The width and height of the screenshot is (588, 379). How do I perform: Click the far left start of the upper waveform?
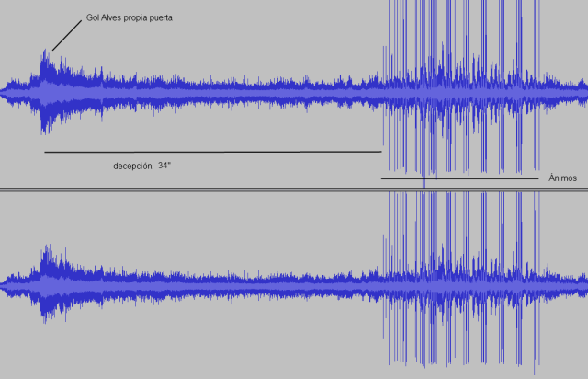(4, 89)
